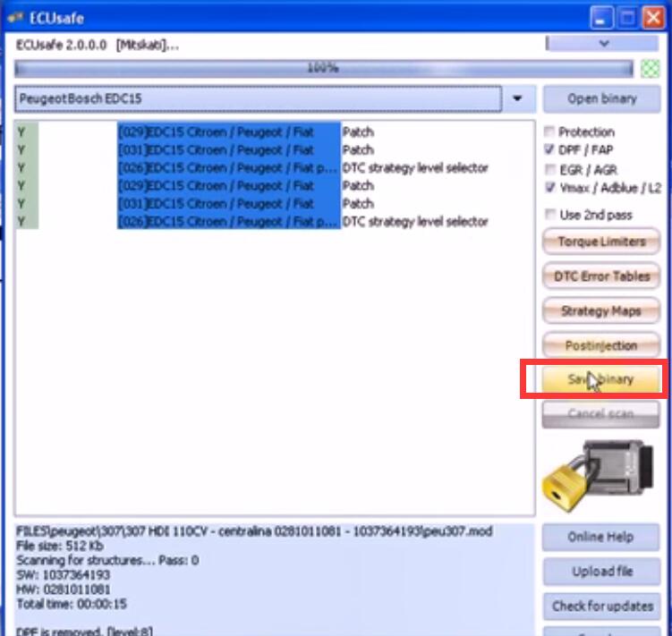Tick the EGR / AGR checkbox
Image resolution: width=672 pixels, height=636 pixels.
549,169
